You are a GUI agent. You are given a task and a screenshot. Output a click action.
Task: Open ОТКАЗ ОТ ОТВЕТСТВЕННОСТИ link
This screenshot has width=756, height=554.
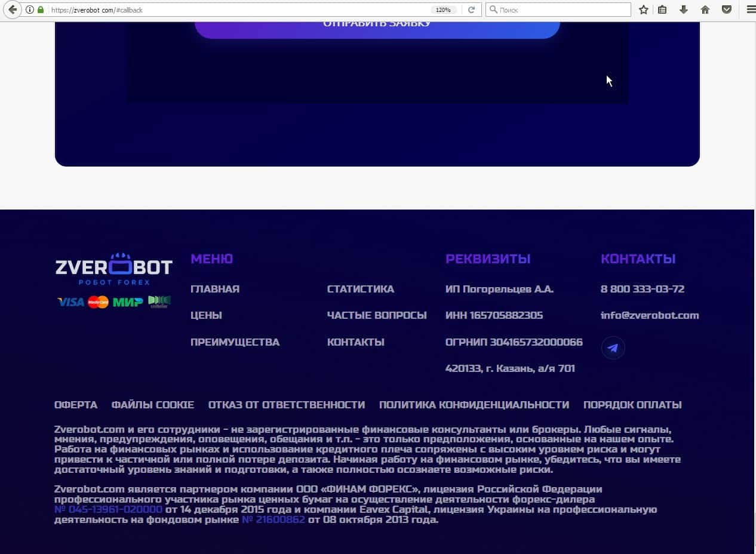click(x=287, y=405)
